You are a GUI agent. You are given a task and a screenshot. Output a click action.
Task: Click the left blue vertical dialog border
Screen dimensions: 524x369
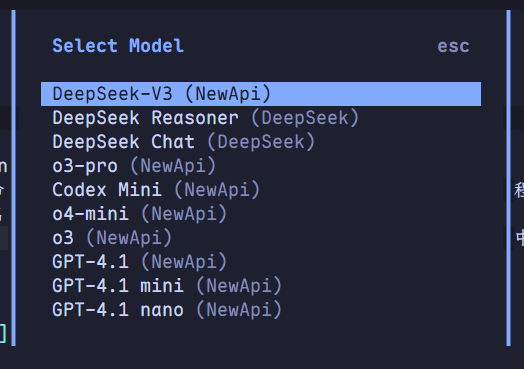(13, 178)
